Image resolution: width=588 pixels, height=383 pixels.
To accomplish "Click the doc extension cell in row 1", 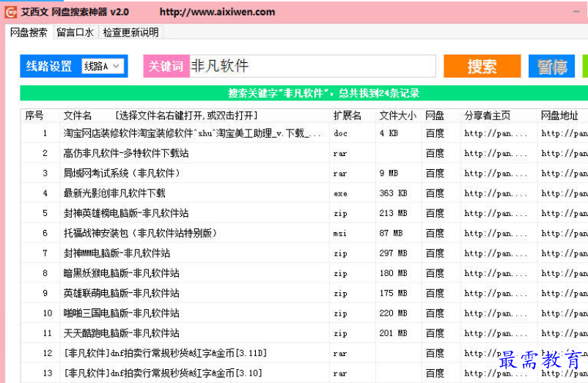I will (340, 133).
